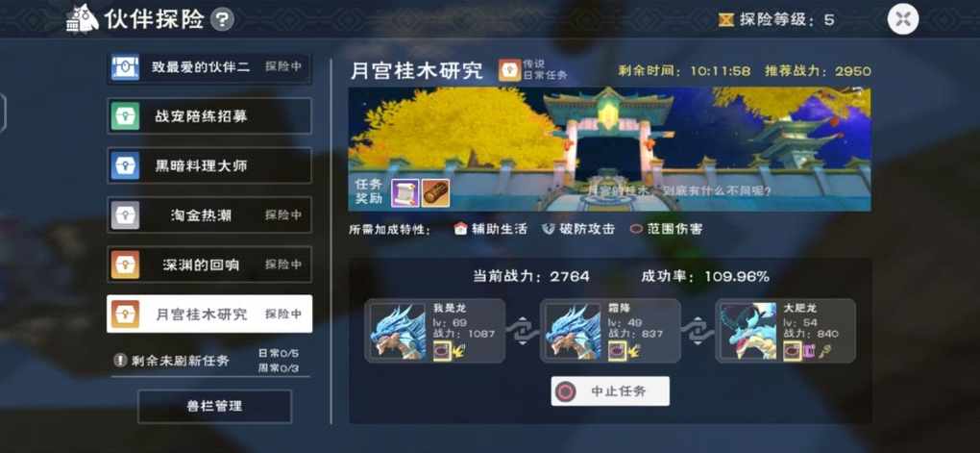Select the 战宠陪练招募 mission
This screenshot has height=453, width=980.
209,115
